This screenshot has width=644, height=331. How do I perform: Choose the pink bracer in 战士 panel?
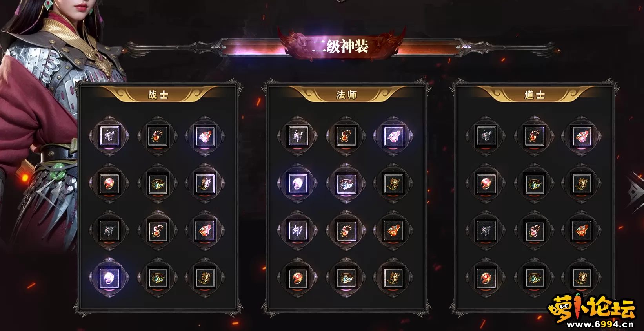pyautogui.click(x=205, y=137)
